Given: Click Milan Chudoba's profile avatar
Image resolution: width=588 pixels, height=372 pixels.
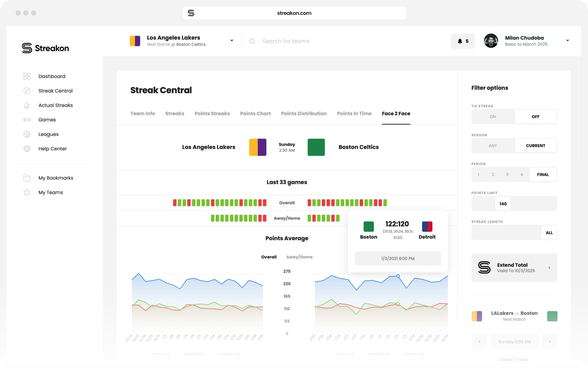Looking at the screenshot, I should click(491, 41).
